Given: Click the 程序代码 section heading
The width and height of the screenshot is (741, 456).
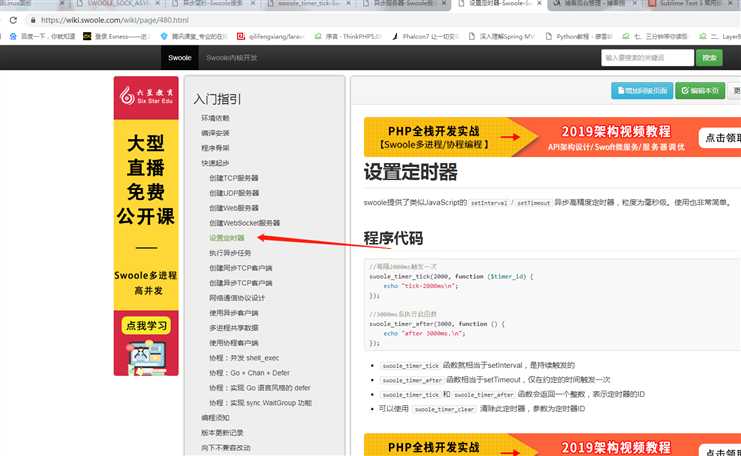Looking at the screenshot, I should point(393,239).
